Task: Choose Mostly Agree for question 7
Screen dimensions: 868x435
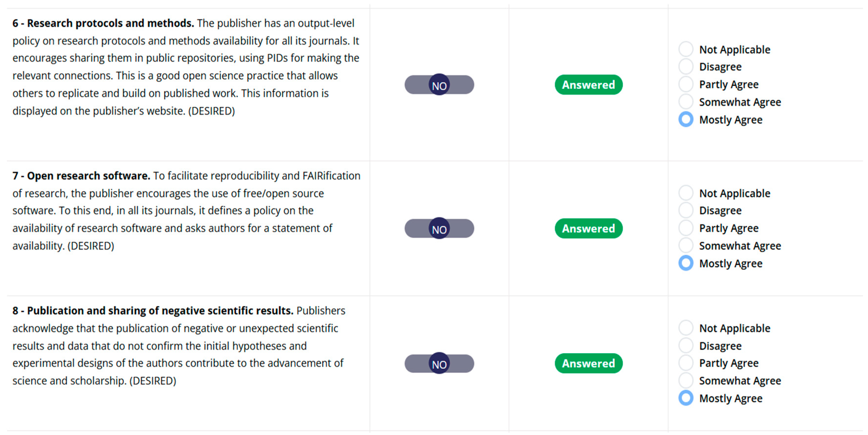Action: coord(686,263)
